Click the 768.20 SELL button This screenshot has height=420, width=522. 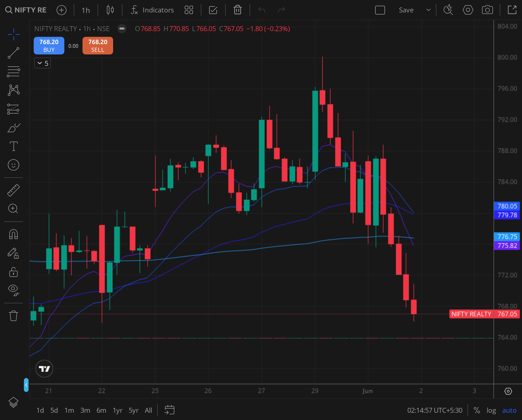pos(98,46)
